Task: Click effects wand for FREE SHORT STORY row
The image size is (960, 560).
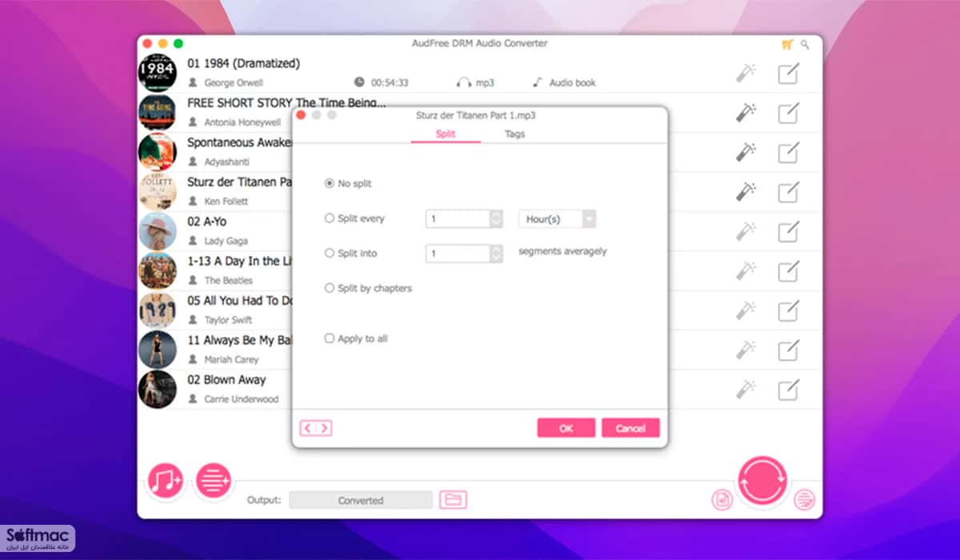Action: 746,113
